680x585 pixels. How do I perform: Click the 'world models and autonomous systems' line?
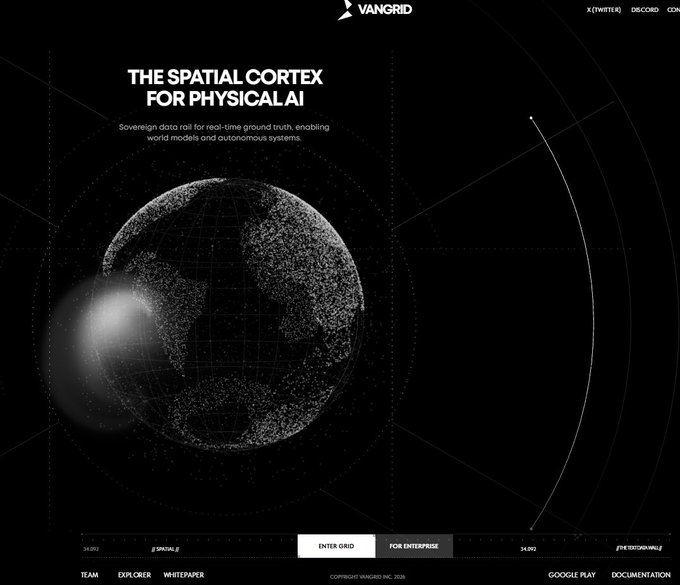pos(224,138)
